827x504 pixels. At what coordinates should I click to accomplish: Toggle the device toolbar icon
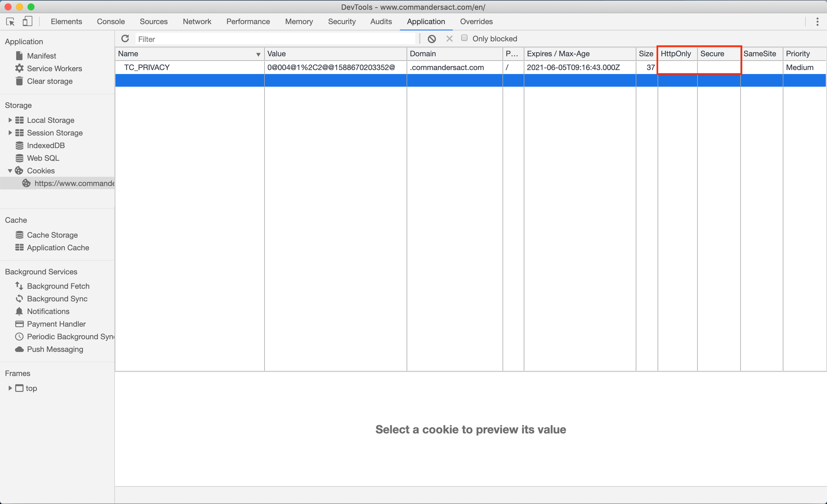pos(27,22)
